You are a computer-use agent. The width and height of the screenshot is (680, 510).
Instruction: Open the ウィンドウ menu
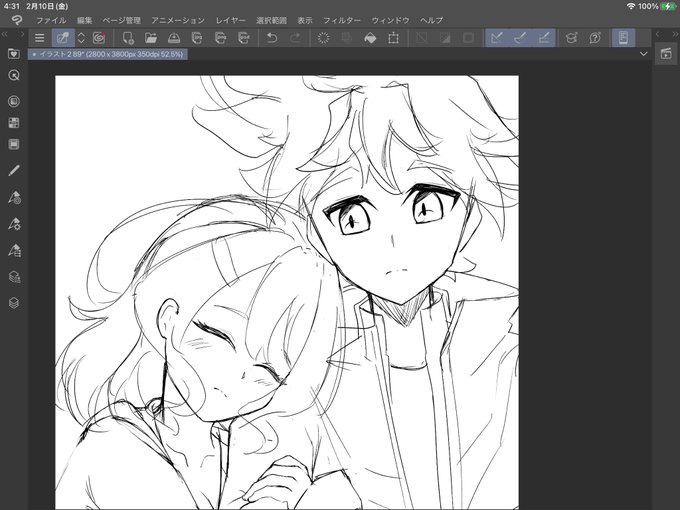coord(390,20)
